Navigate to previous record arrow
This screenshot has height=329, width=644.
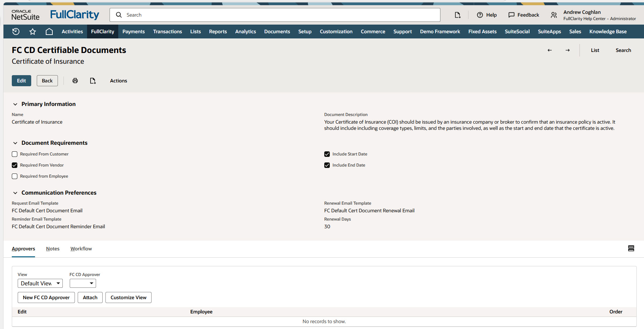click(550, 50)
